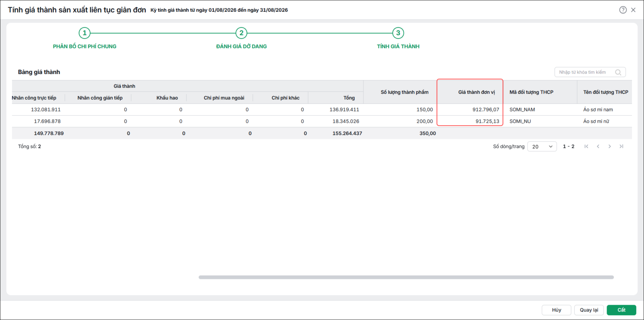Click the horizontal table scrollbar
Viewport: 644px width, 320px height.
point(406,277)
